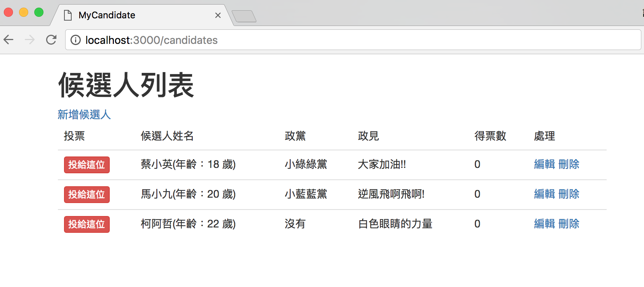
Task: Edit candidate 柯阿哲 via 編輯 link
Action: [545, 224]
